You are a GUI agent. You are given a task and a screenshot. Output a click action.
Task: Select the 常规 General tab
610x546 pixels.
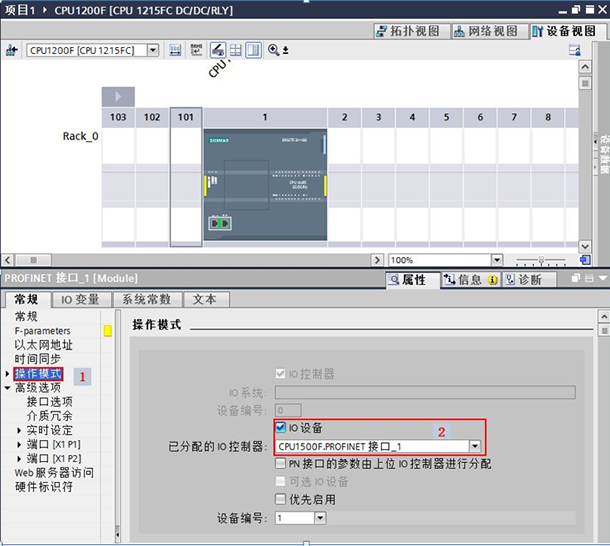click(27, 300)
